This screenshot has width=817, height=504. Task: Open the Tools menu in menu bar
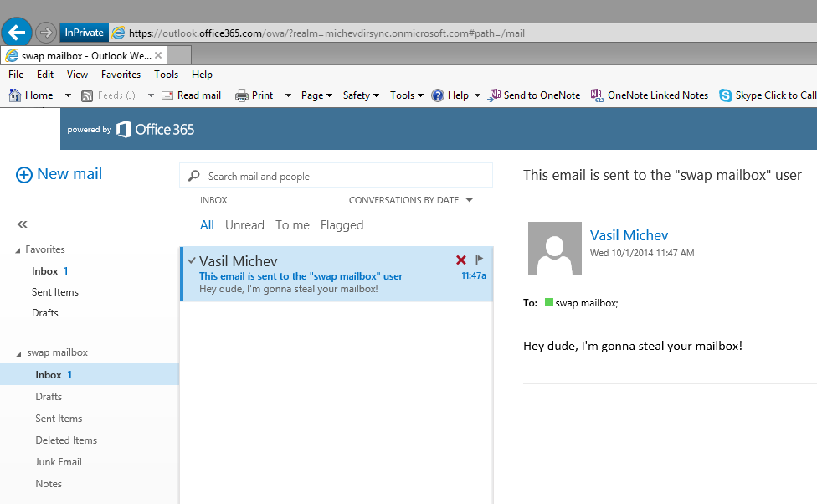click(x=167, y=75)
